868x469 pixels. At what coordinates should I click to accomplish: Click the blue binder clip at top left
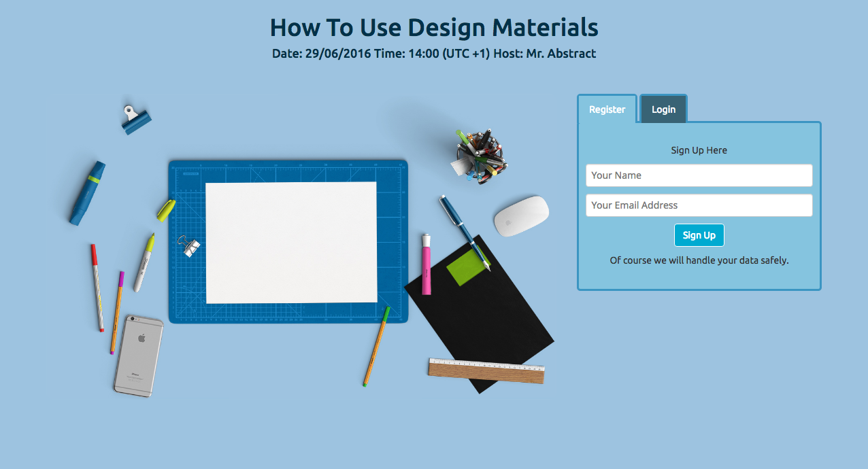135,120
